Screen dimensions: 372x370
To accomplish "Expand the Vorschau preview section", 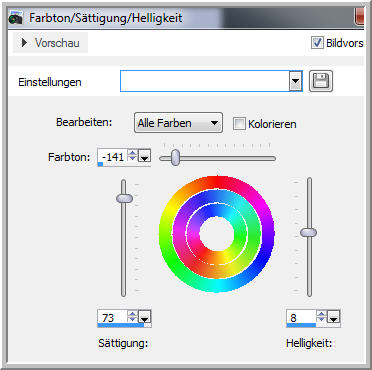I will click(50, 43).
